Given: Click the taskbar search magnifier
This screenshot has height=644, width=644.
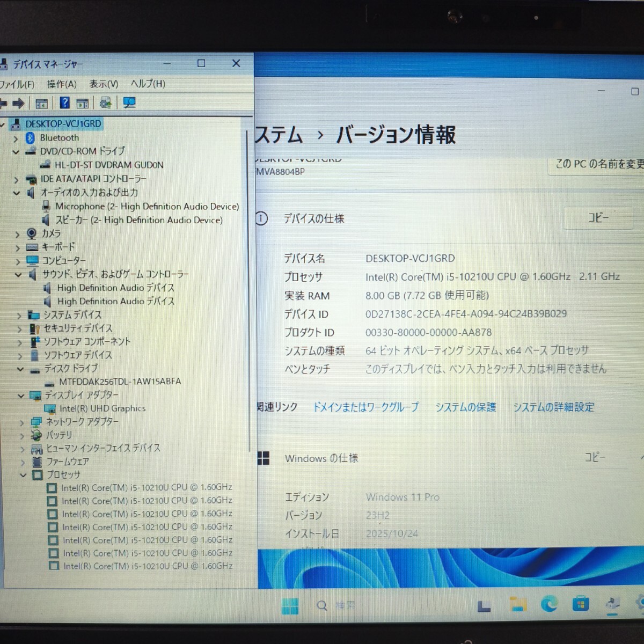Looking at the screenshot, I should pyautogui.click(x=322, y=606).
